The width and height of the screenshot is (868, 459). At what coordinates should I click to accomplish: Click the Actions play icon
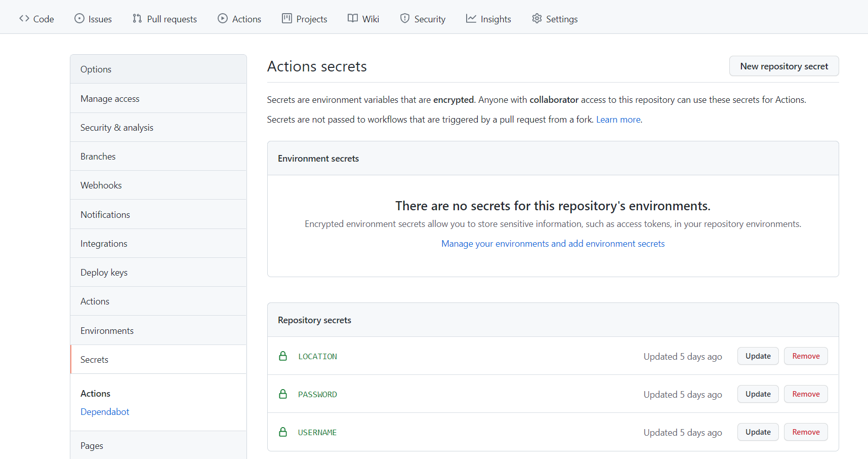tap(223, 19)
